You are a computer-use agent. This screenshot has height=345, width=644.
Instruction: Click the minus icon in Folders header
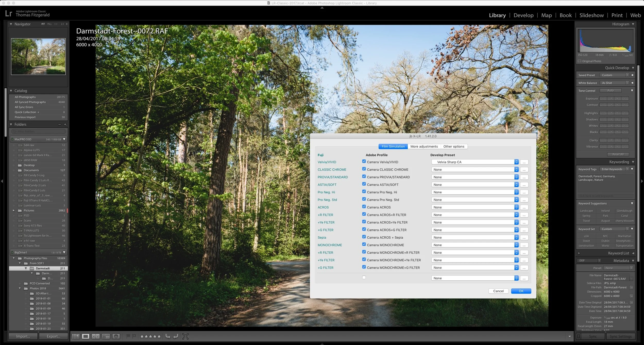click(60, 125)
